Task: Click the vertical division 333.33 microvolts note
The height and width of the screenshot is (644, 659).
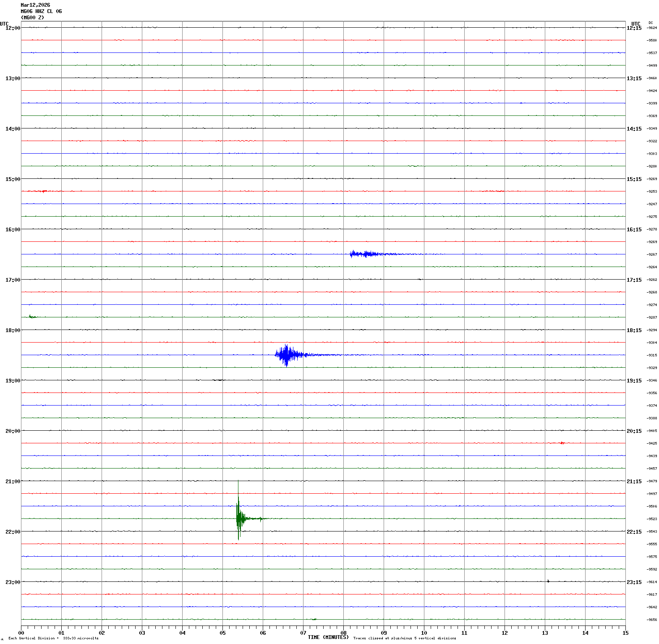Action: pyautogui.click(x=53, y=638)
